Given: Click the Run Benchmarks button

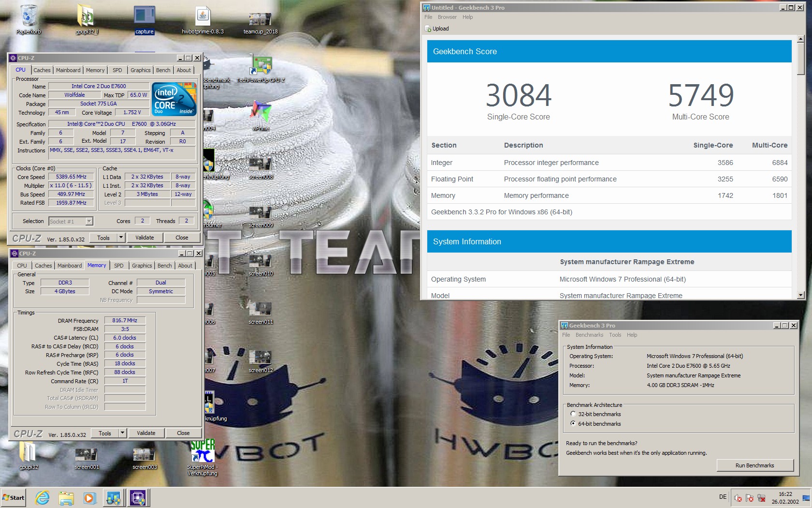Looking at the screenshot, I should [x=755, y=465].
